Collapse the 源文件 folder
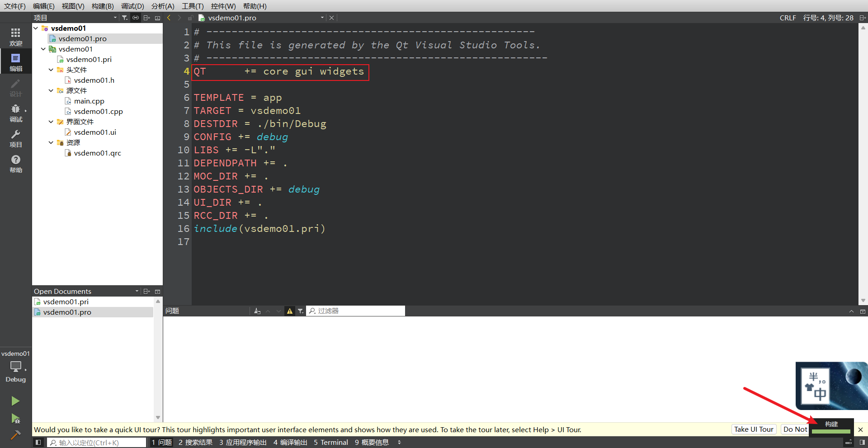This screenshot has height=448, width=868. (x=51, y=90)
